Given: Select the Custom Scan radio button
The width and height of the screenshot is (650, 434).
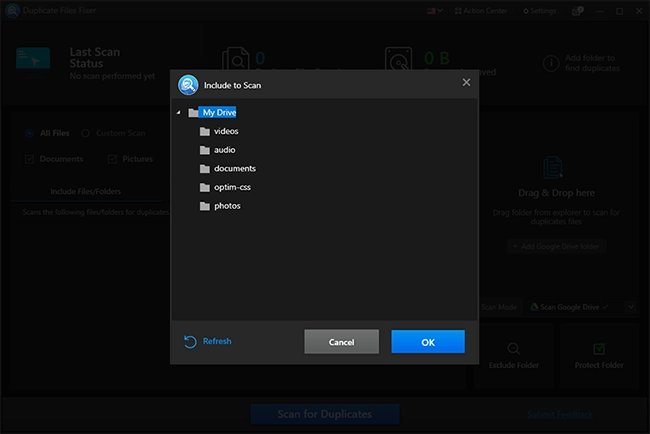Looking at the screenshot, I should pyautogui.click(x=85, y=133).
